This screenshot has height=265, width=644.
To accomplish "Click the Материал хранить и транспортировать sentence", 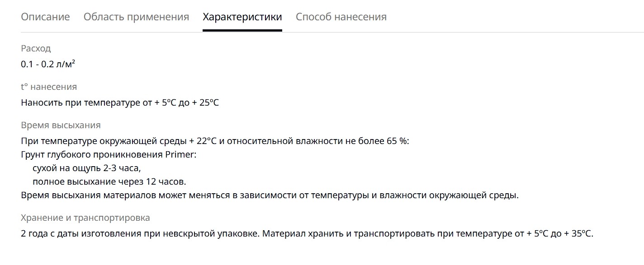I will pos(427,234).
